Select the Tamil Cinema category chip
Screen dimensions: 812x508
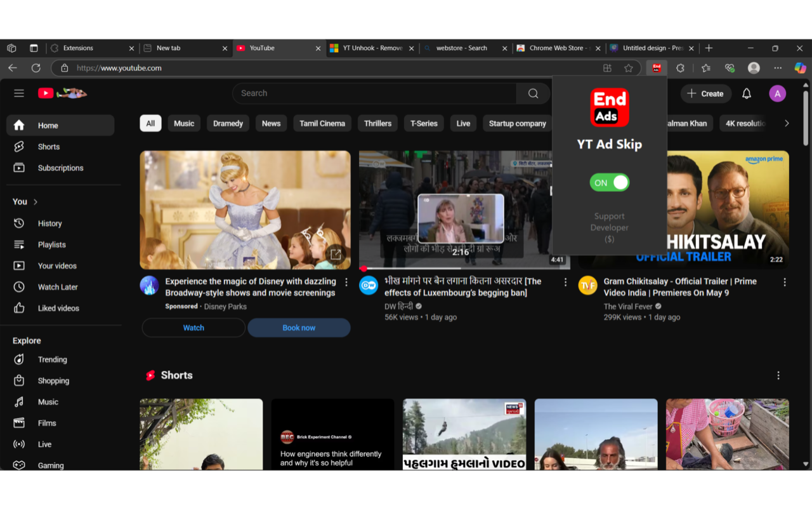(322, 123)
